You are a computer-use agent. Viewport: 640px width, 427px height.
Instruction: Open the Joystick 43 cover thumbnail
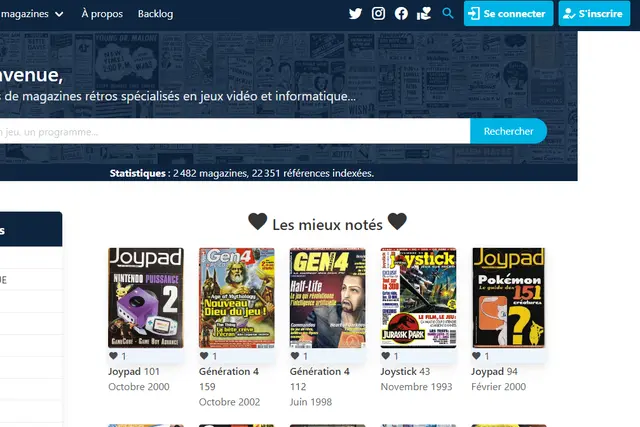click(x=418, y=298)
